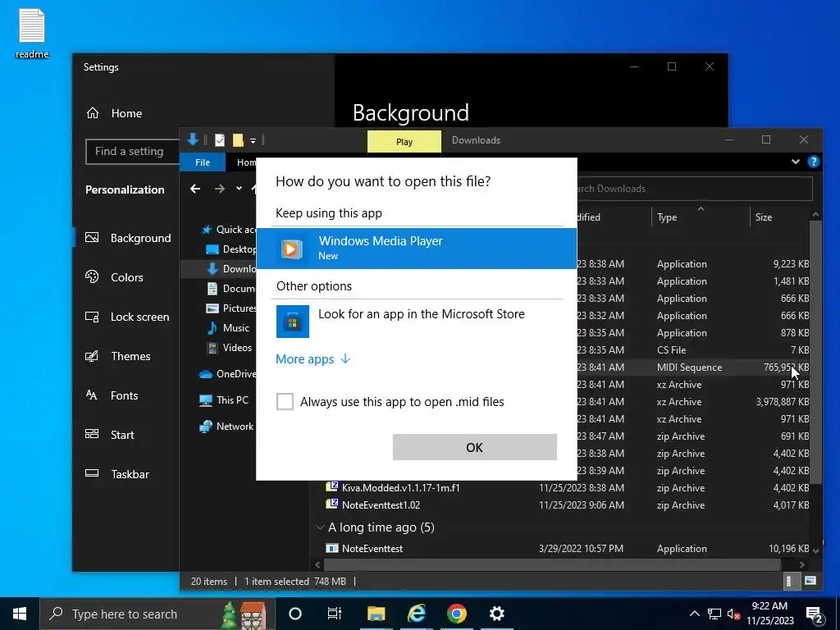Open readme file icon on desktop
The width and height of the screenshot is (840, 630).
32,33
